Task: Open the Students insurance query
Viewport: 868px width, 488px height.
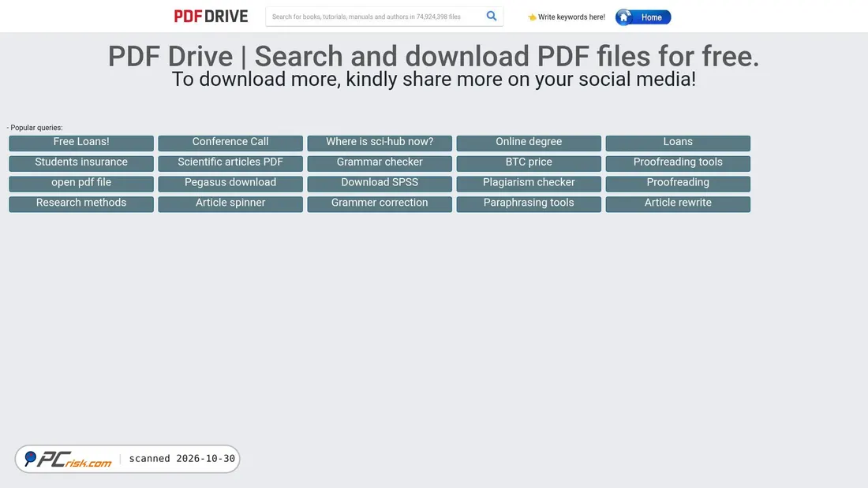Action: pyautogui.click(x=81, y=163)
